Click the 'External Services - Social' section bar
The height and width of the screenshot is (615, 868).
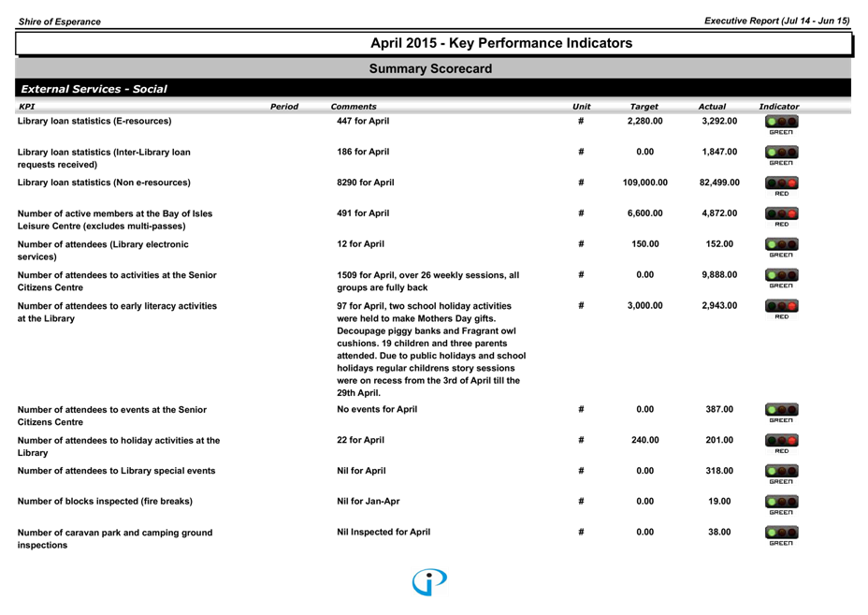click(433, 89)
